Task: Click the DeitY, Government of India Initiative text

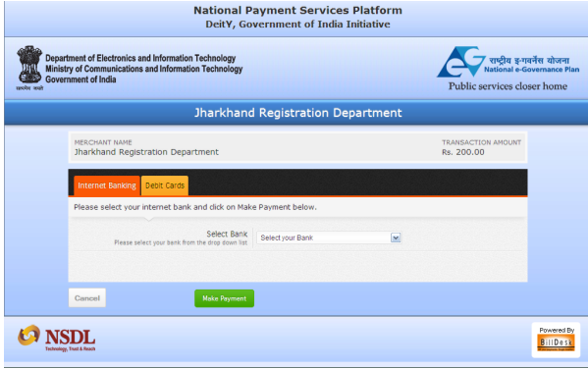Action: coord(297,25)
